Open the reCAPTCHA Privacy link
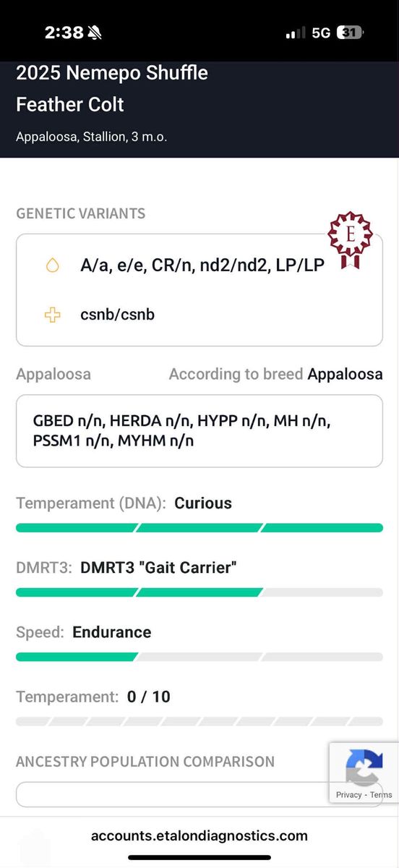Viewport: 399px width, 868px height. click(348, 794)
